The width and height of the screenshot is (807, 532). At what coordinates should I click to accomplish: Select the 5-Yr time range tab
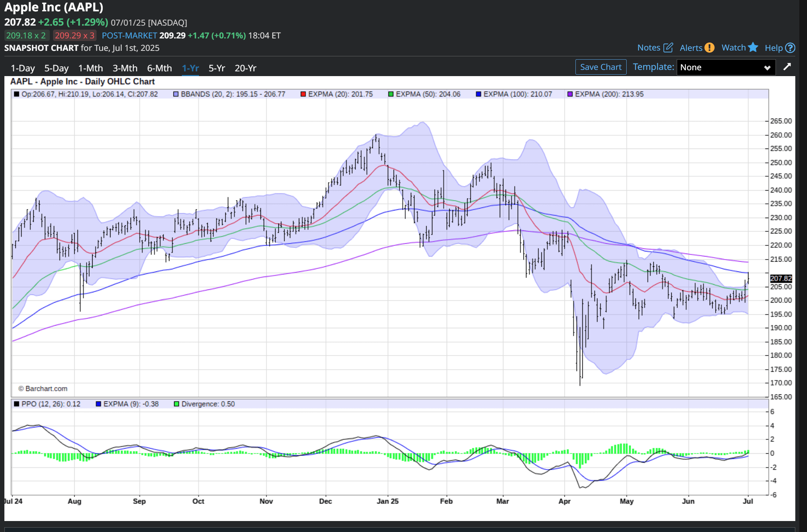217,68
